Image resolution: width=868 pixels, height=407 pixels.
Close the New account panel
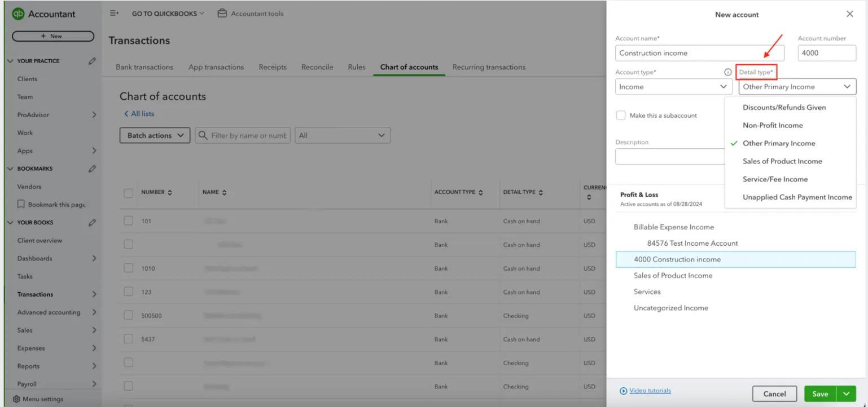pyautogui.click(x=850, y=14)
